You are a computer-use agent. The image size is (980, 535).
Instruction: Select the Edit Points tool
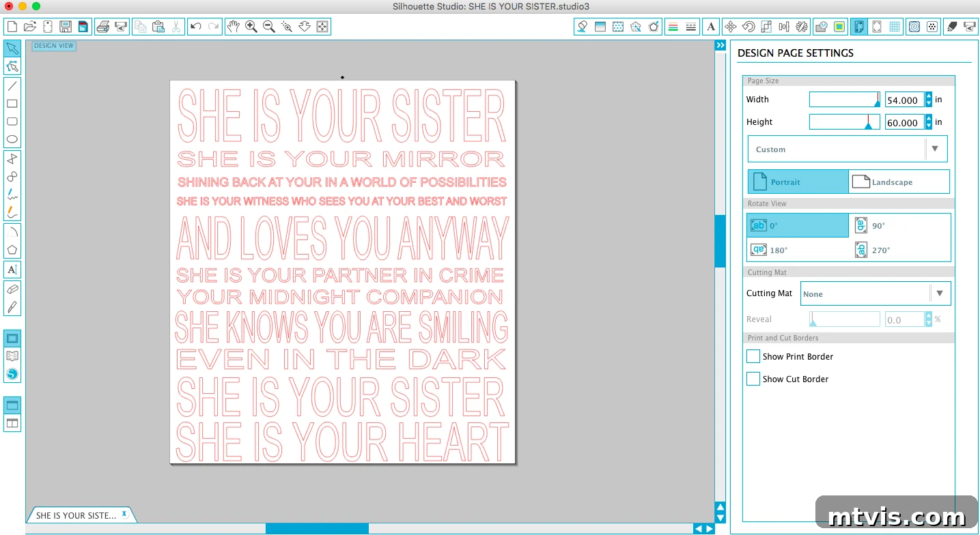tap(12, 66)
